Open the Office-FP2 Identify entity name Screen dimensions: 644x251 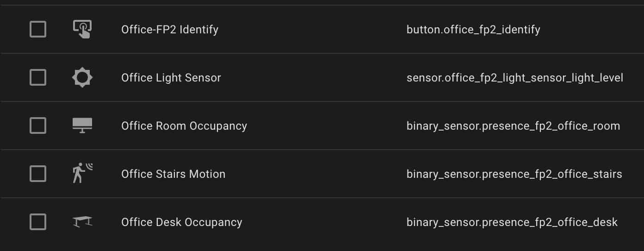coord(170,30)
